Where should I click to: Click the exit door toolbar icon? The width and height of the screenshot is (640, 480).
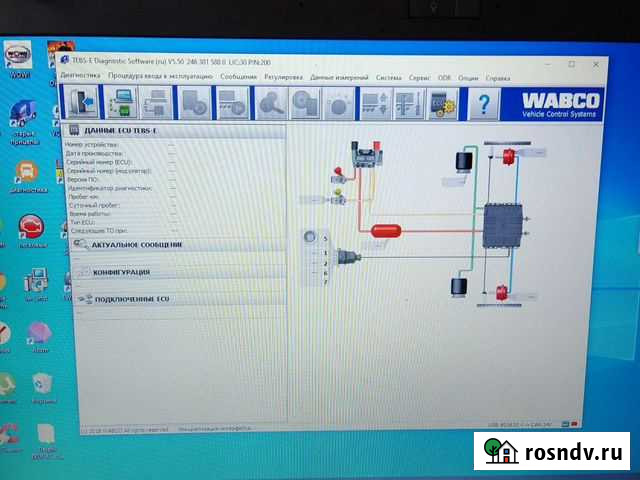coord(82,103)
